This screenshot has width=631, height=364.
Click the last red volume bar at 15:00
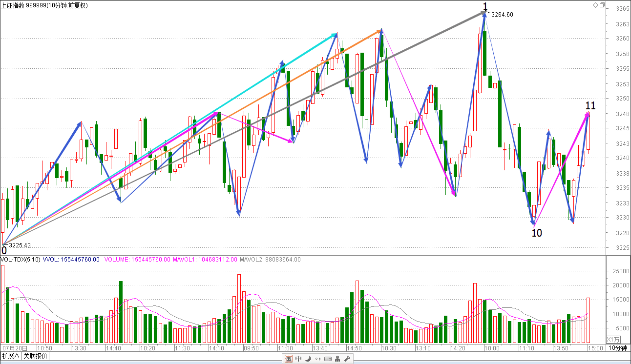click(589, 320)
